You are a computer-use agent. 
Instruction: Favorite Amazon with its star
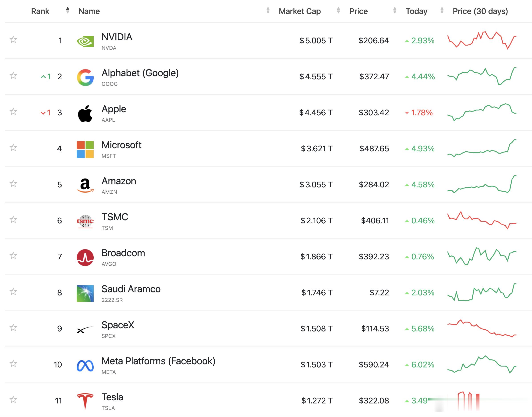(13, 183)
